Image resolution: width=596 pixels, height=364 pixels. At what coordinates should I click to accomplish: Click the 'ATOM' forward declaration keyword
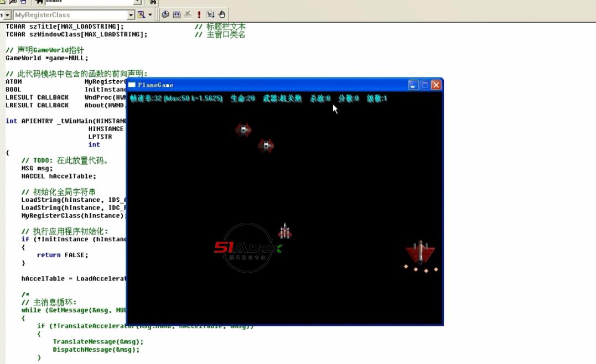pyautogui.click(x=13, y=82)
